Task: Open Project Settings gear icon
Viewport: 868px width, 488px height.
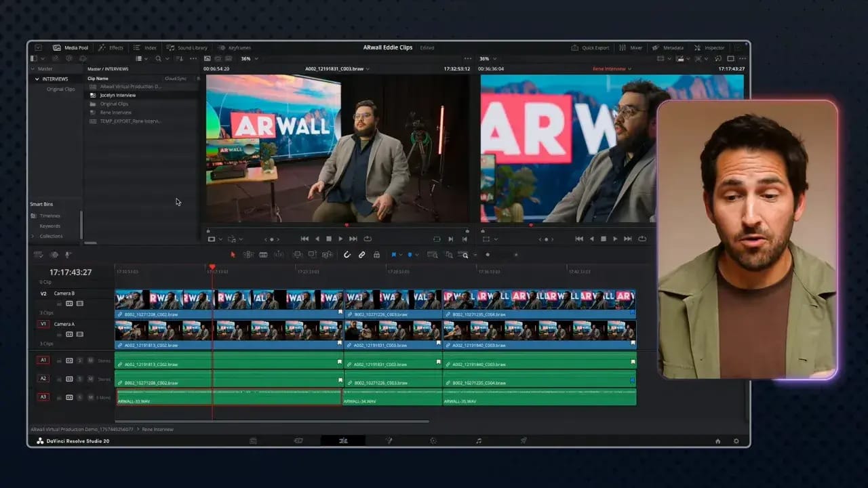Action: [x=736, y=441]
